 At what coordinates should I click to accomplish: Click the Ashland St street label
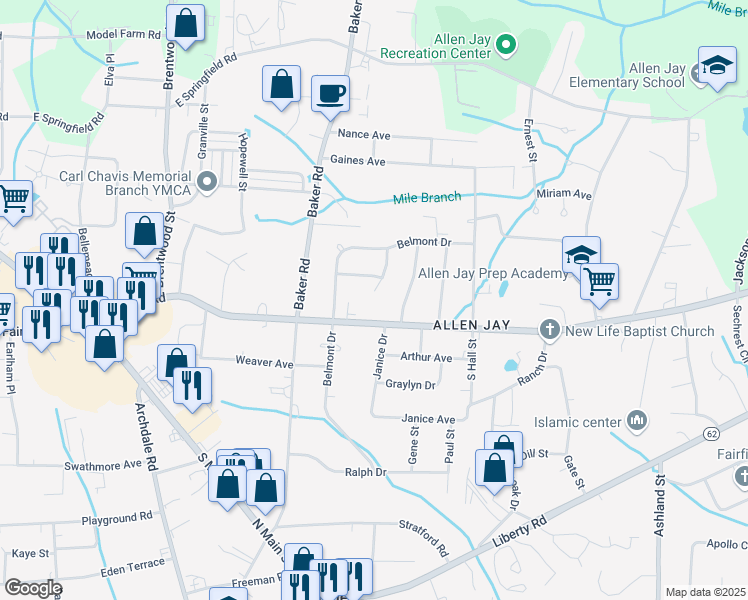click(659, 506)
